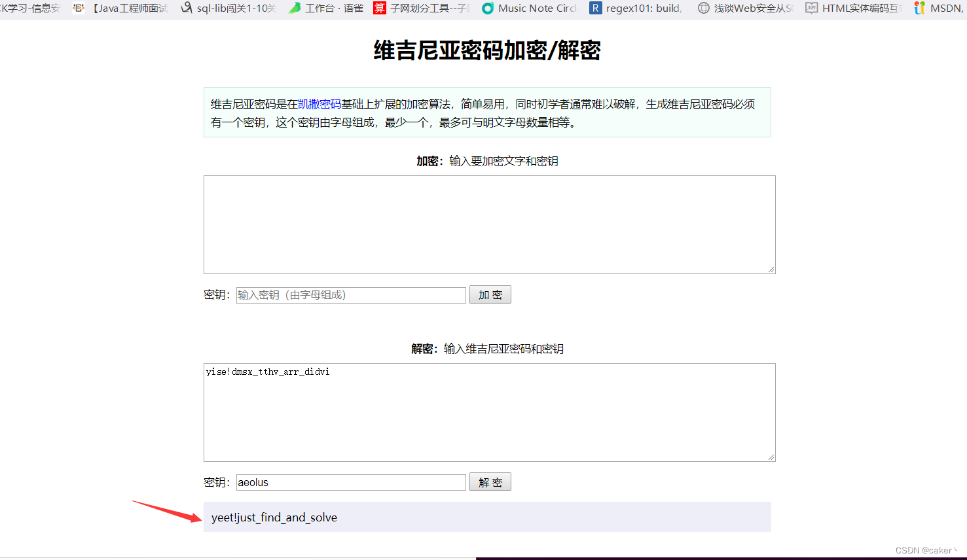The width and height of the screenshot is (967, 560).
Task: Focus the key field containing aeolus
Action: coord(351,482)
